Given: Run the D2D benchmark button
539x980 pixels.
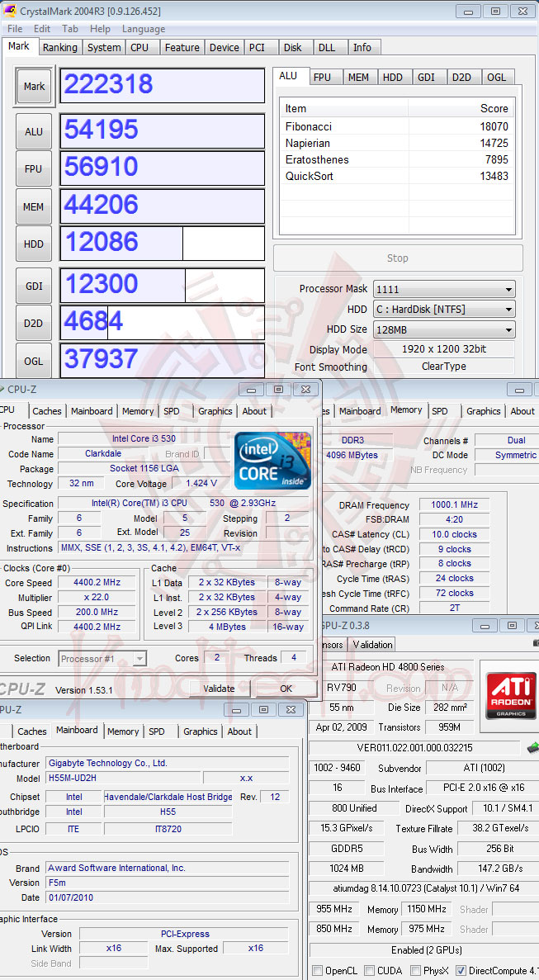Looking at the screenshot, I should (x=34, y=323).
